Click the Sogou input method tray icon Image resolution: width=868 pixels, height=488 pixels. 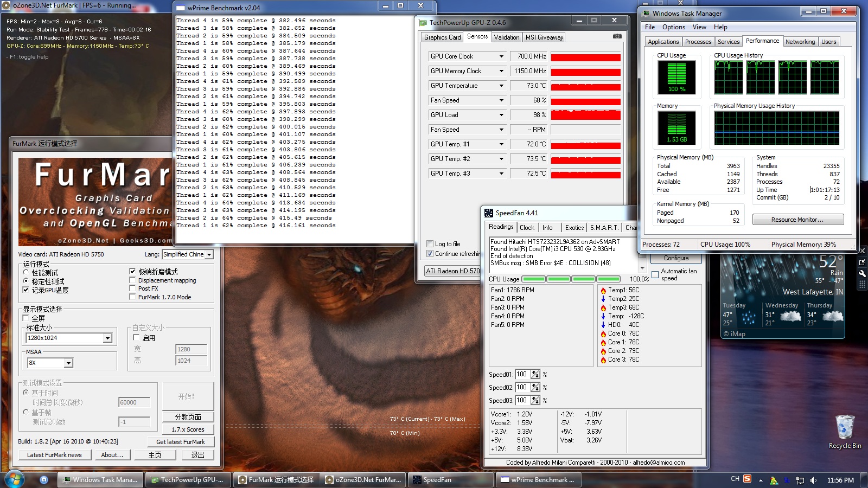coord(747,479)
